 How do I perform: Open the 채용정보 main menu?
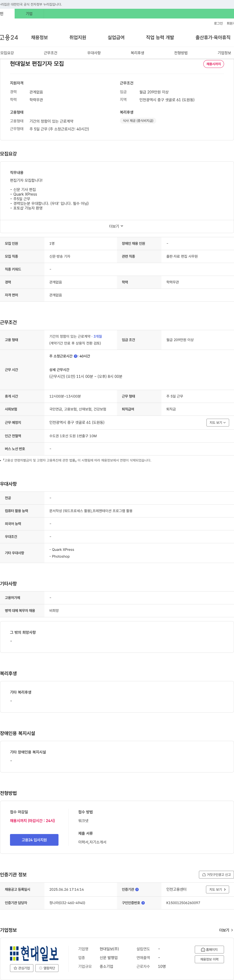tap(40, 37)
